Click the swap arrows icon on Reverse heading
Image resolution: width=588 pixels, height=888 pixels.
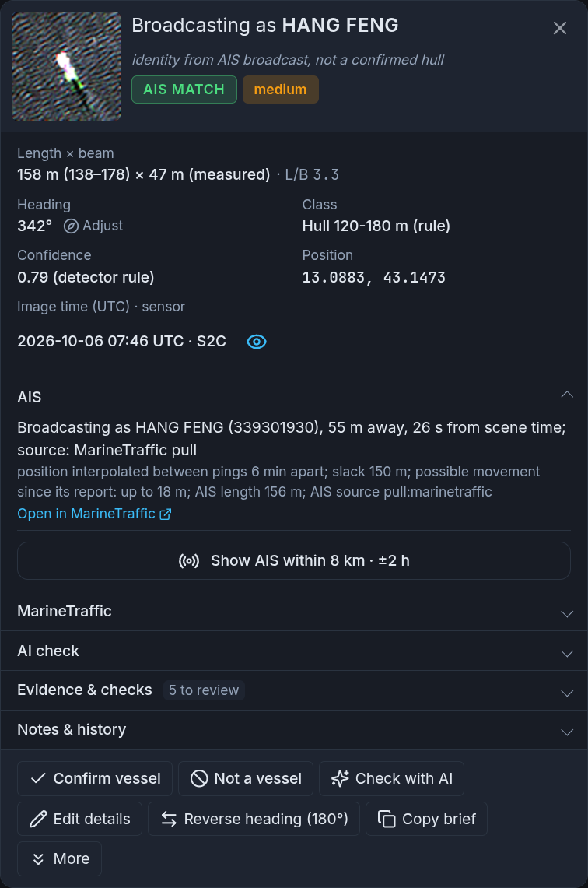tap(169, 819)
